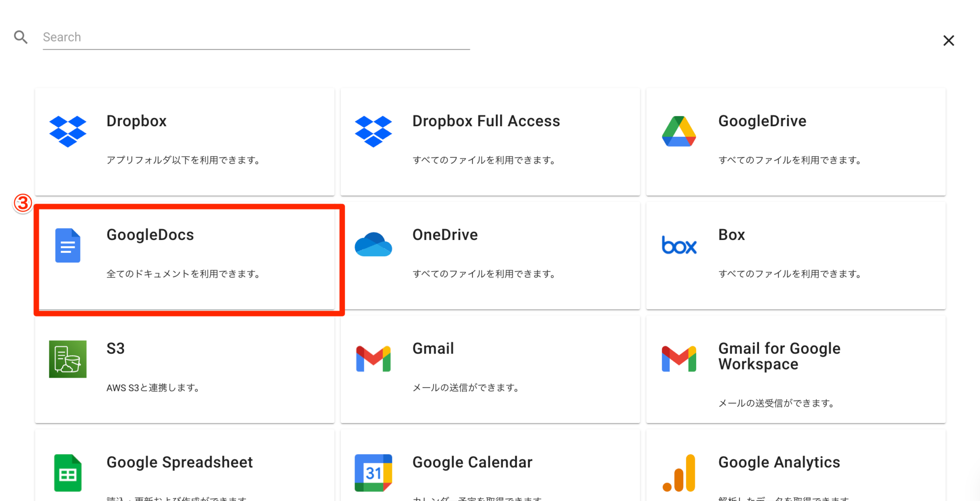Click Dropbox Full Access description text

pyautogui.click(x=484, y=160)
